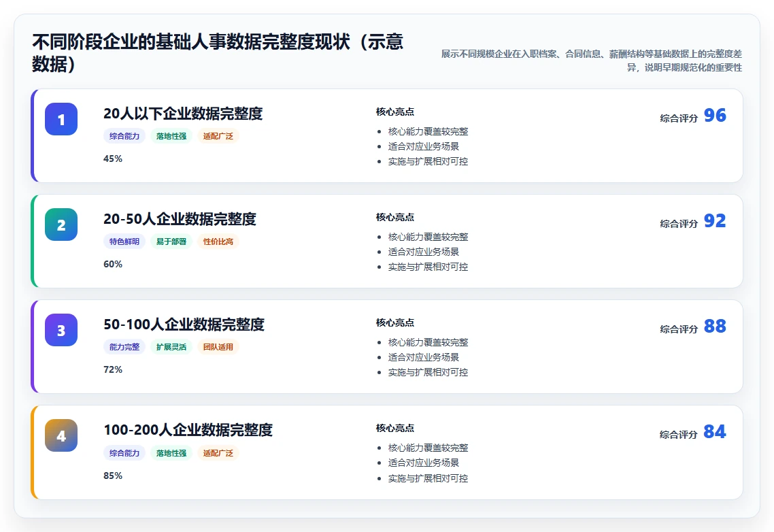Click the number 3 rank badge
Image resolution: width=774 pixels, height=532 pixels.
61,330
